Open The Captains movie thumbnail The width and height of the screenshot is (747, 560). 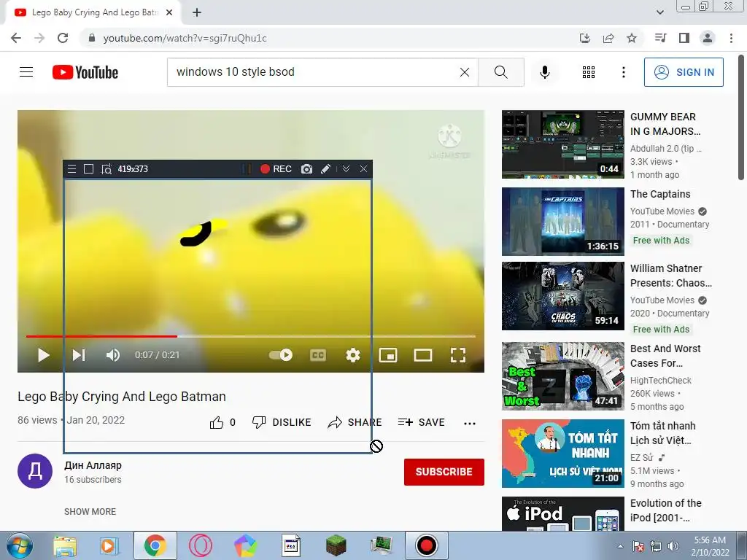(x=563, y=222)
